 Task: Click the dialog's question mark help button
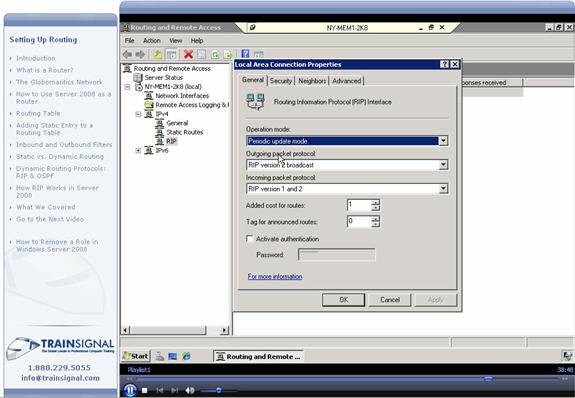click(444, 64)
